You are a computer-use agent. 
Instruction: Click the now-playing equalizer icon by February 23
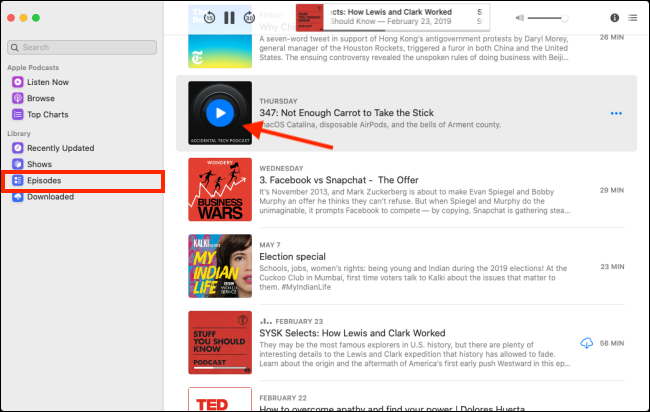point(266,321)
